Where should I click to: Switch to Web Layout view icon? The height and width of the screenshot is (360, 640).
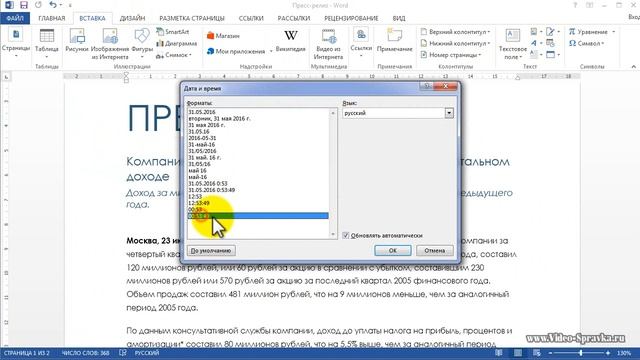537,353
